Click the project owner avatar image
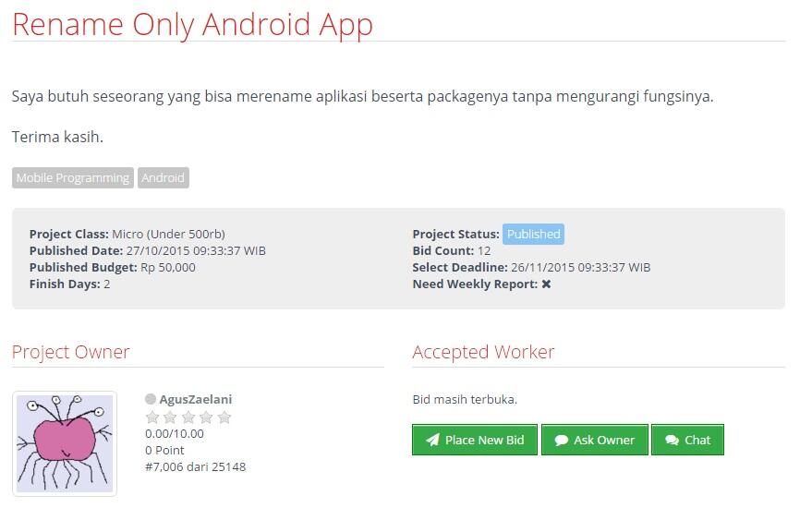 [x=65, y=443]
